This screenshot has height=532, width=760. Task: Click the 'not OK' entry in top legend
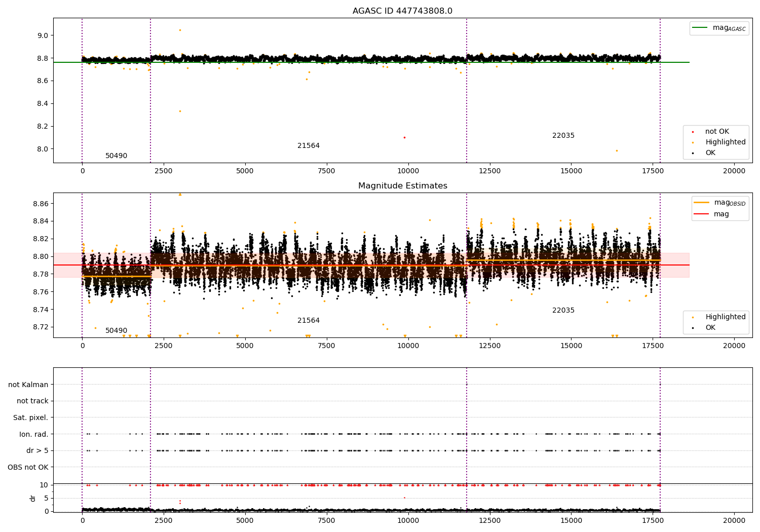[x=717, y=132]
